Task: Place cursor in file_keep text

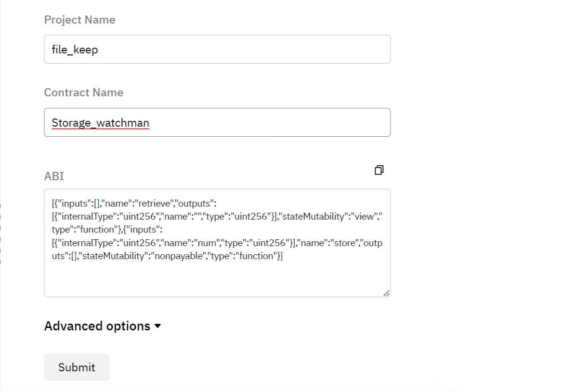Action: [x=75, y=50]
